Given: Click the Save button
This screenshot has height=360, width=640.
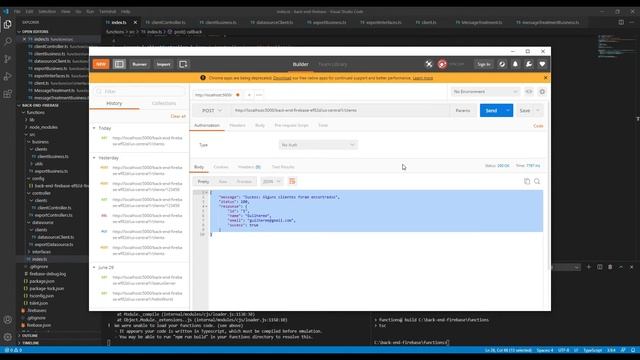Looking at the screenshot, I should click(x=525, y=111).
